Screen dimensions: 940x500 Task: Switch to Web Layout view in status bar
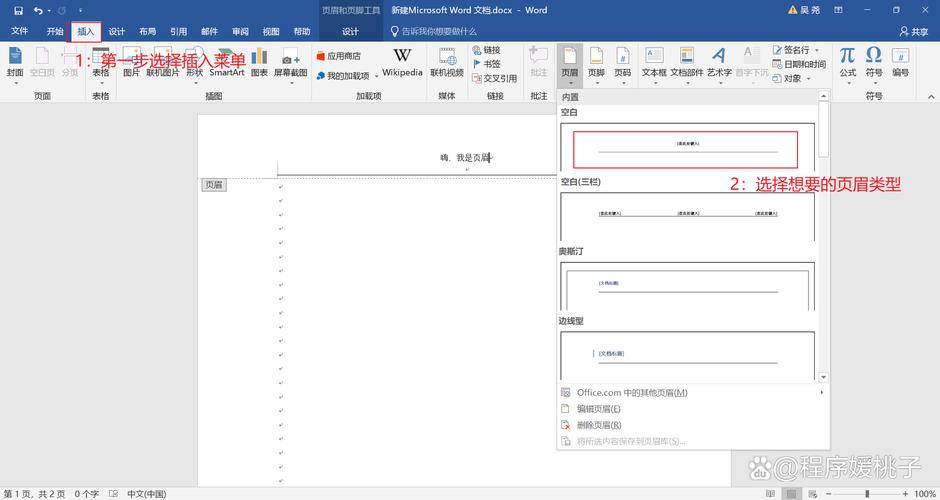coord(812,494)
